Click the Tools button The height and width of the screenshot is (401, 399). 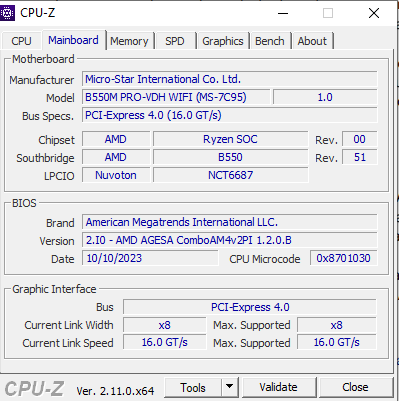(193, 387)
